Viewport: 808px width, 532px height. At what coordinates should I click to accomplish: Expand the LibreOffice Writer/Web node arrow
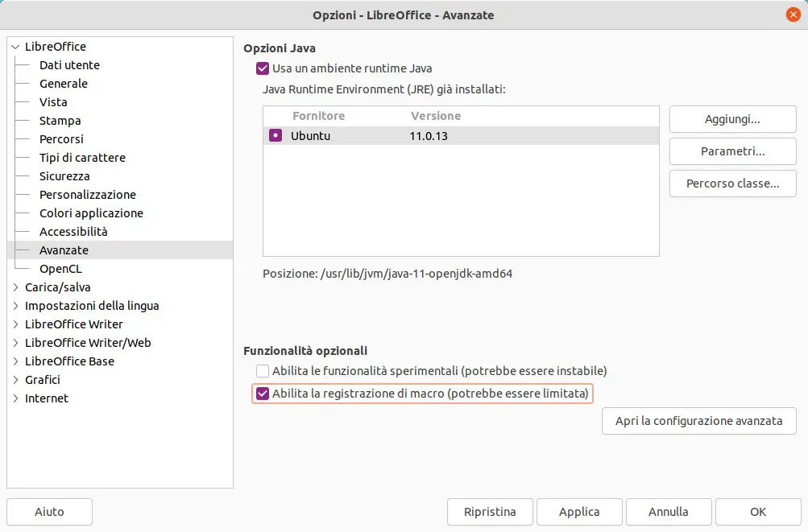coord(15,343)
